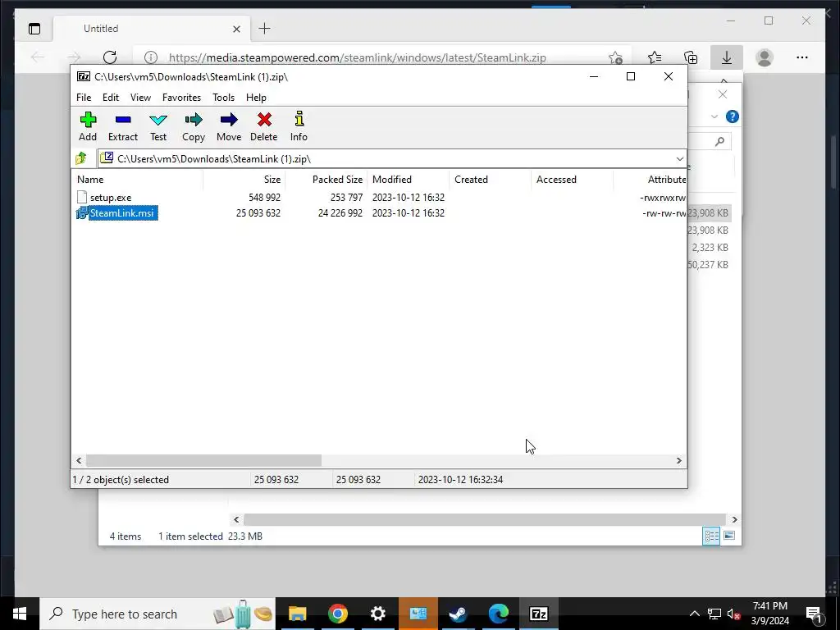
Task: Click the File Explorer search magnifier
Action: [720, 141]
